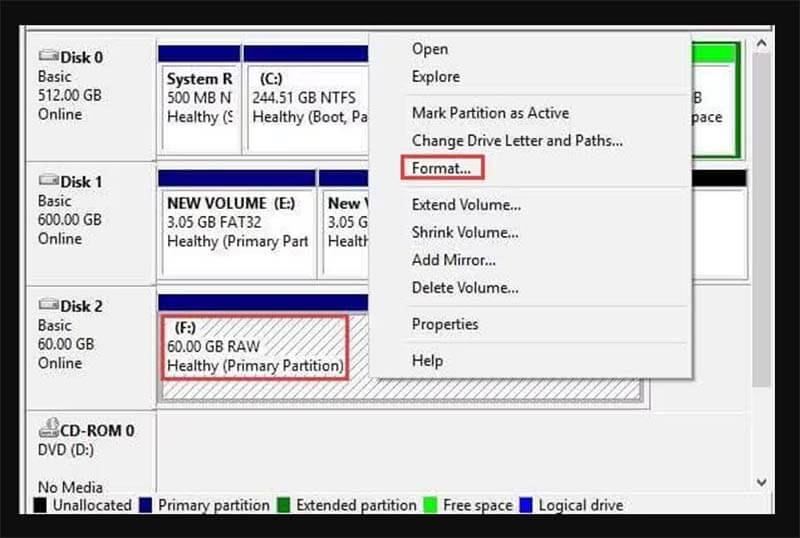Click the black Unallocated legend swatch
The image size is (800, 538).
tap(41, 506)
